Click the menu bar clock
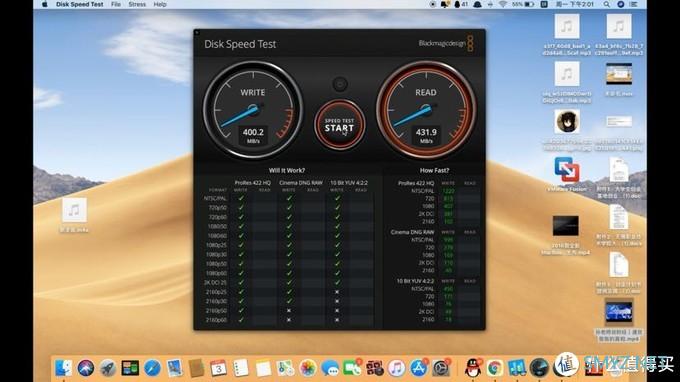 click(574, 4)
